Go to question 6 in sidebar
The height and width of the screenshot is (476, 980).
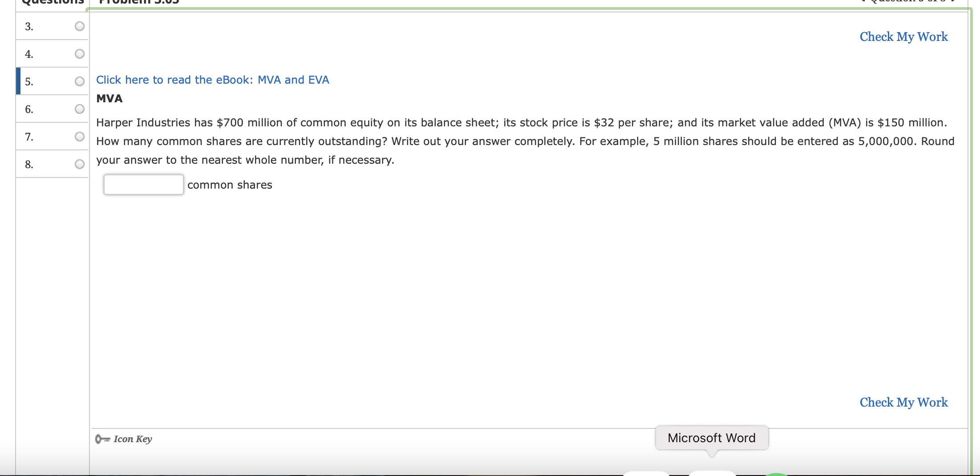point(52,109)
